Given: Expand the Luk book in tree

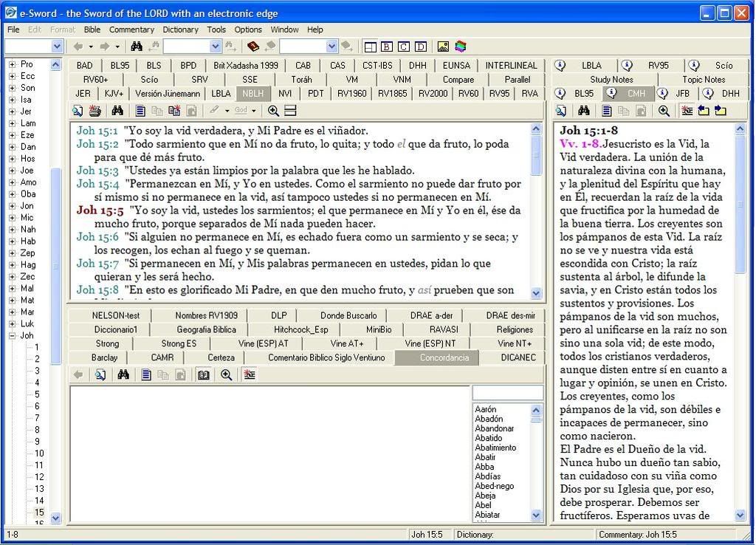Looking at the screenshot, I should coord(12,323).
